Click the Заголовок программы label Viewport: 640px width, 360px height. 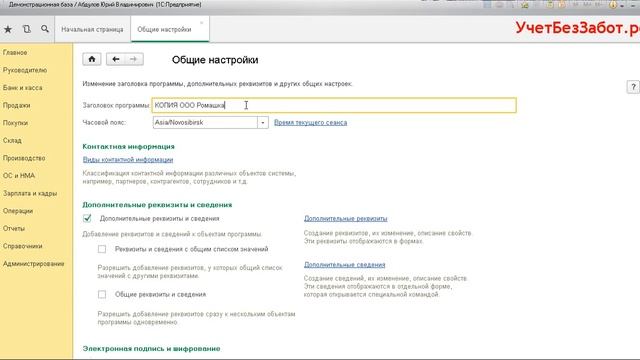(x=116, y=105)
